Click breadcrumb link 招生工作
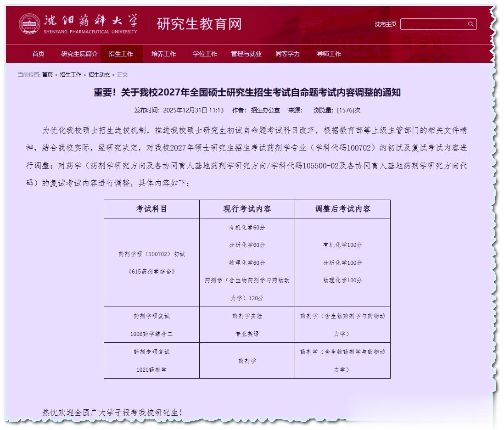 (71, 74)
